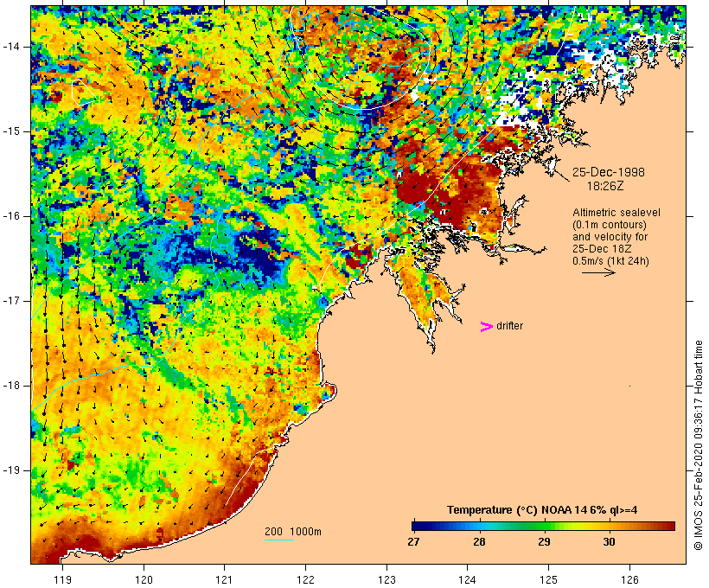This screenshot has height=588, width=709.
Task: Click the latitude label '-17'
Action: pyautogui.click(x=11, y=301)
